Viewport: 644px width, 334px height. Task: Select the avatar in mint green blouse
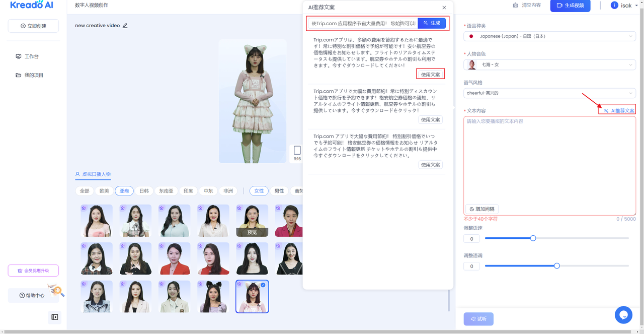pos(175,221)
